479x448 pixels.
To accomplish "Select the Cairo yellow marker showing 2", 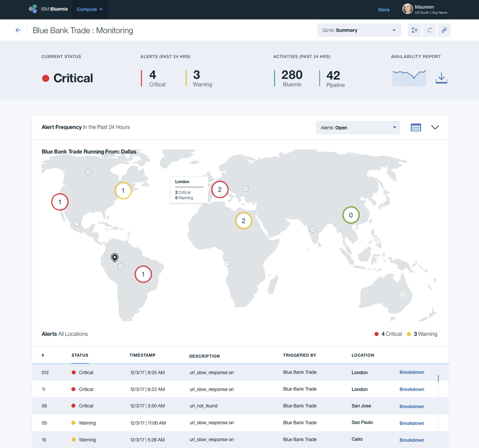I will 243,221.
